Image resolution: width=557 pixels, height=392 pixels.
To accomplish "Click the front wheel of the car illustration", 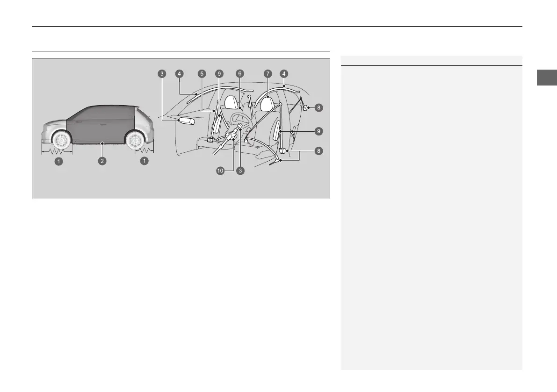I will coord(62,141).
